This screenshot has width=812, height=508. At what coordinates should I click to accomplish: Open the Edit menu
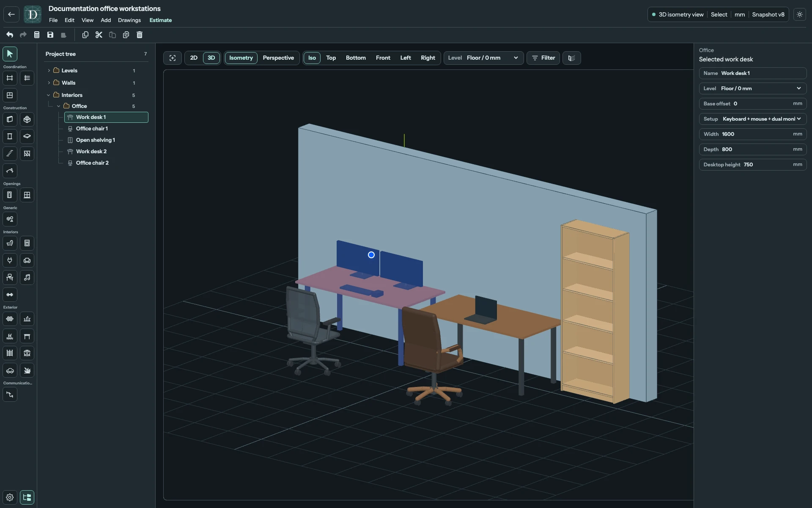click(69, 20)
